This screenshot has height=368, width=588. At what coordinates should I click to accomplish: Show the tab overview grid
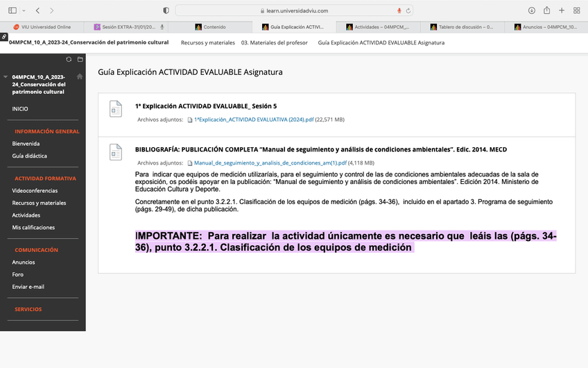click(577, 10)
